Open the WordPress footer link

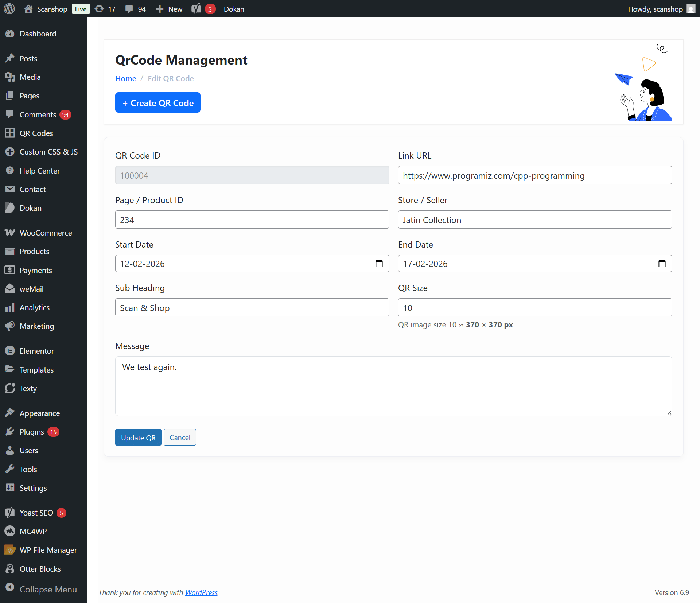click(x=201, y=592)
